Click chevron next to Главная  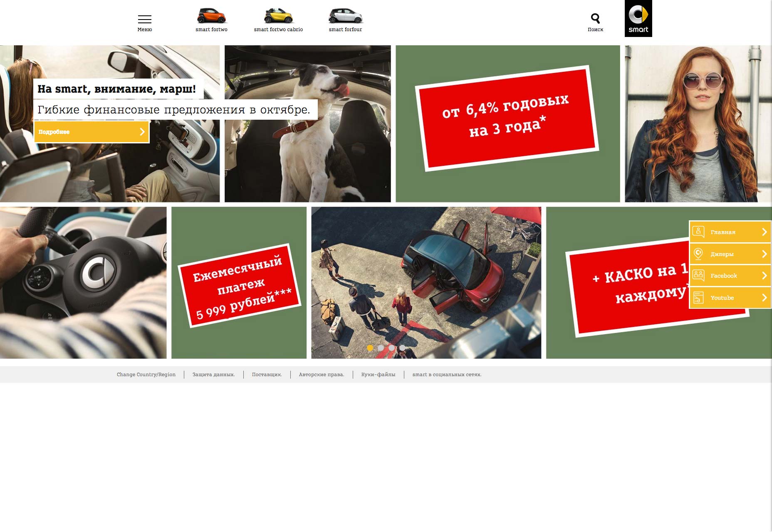click(x=764, y=232)
